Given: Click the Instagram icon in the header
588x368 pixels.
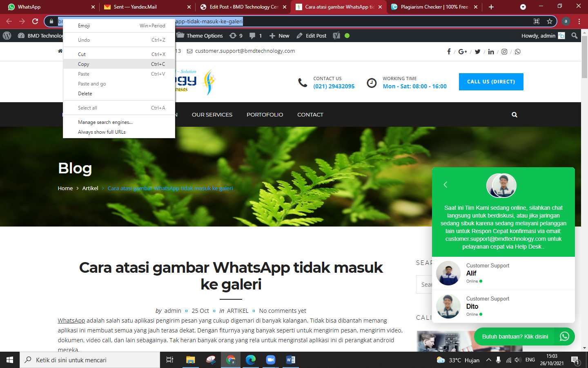Looking at the screenshot, I should coord(504,52).
